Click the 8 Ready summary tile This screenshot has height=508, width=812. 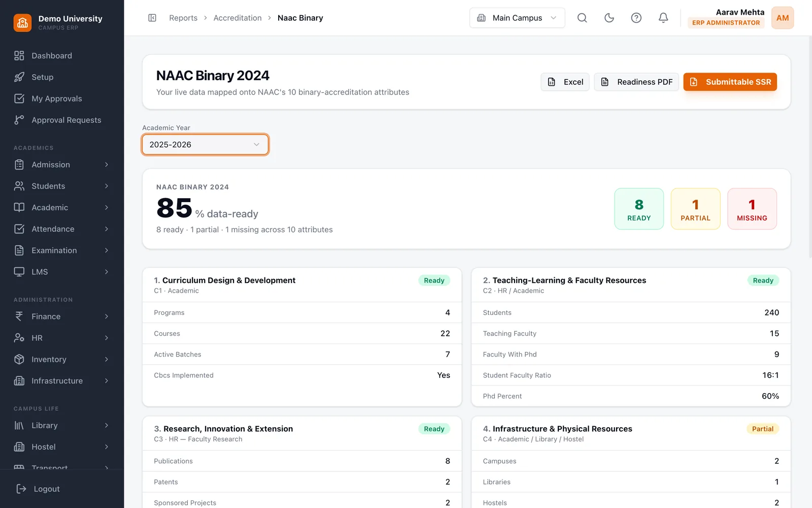[639, 209]
